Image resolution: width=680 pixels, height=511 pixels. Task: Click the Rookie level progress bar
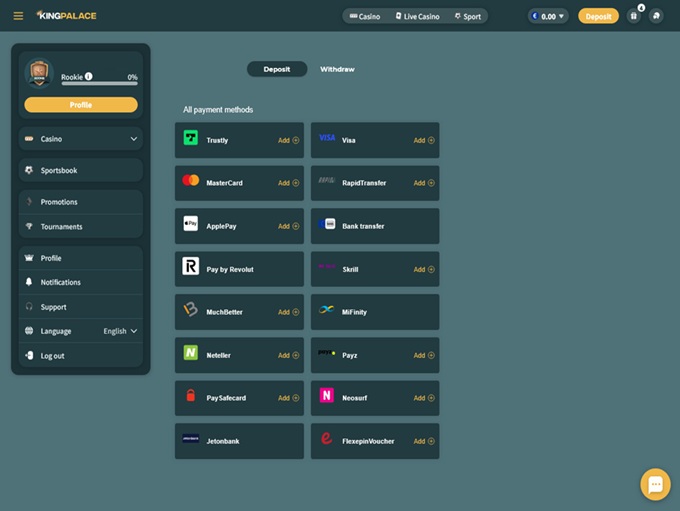[x=99, y=84]
